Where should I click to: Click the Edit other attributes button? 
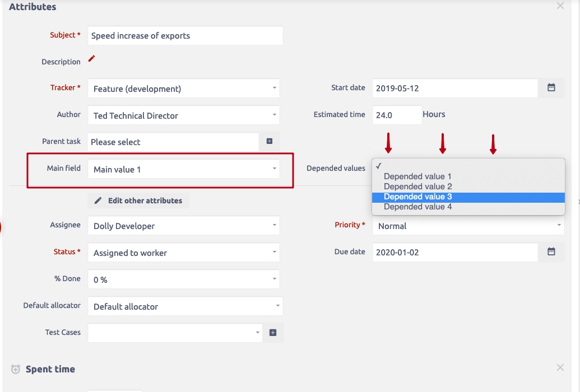(138, 200)
